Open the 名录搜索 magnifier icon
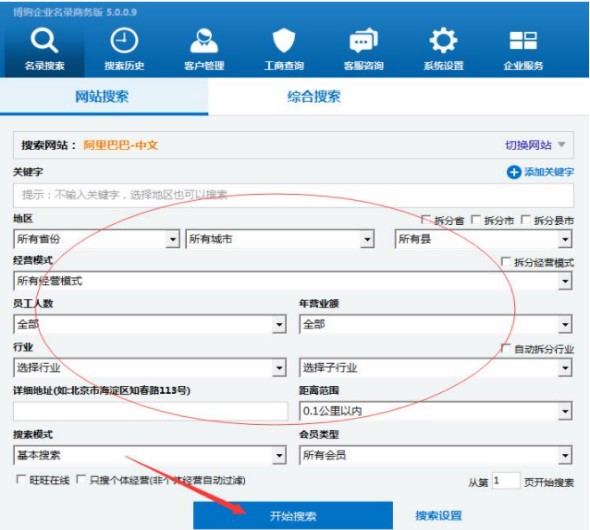Image resolution: width=590 pixels, height=530 pixels. point(44,41)
